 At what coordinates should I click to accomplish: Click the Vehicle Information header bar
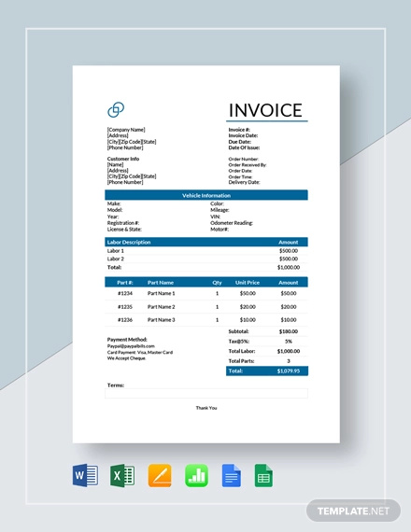pos(206,195)
